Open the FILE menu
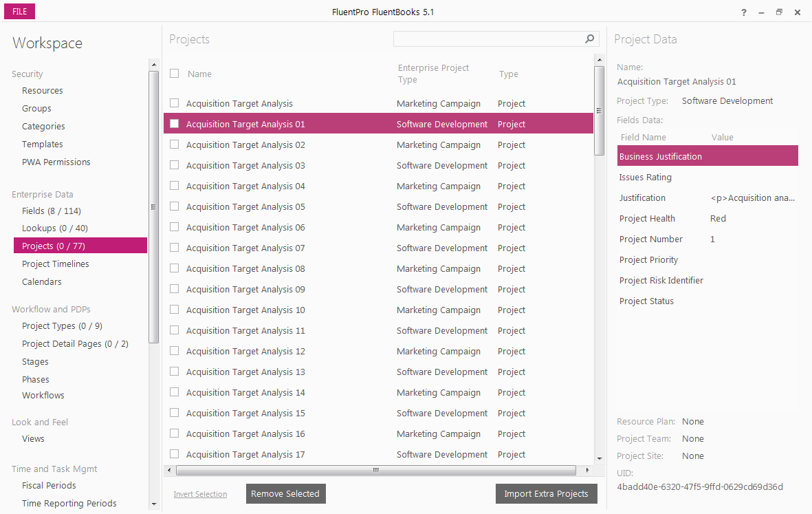 (x=20, y=12)
